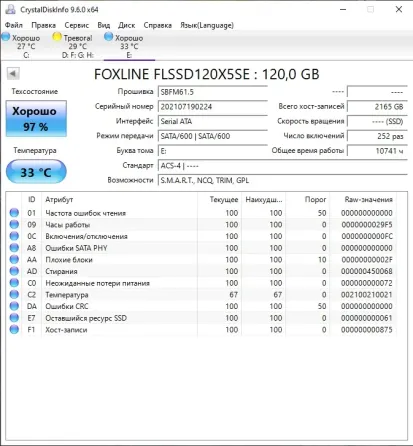Click the CrystalDiskInfo app icon in title bar
413x446 pixels.
(10, 9)
